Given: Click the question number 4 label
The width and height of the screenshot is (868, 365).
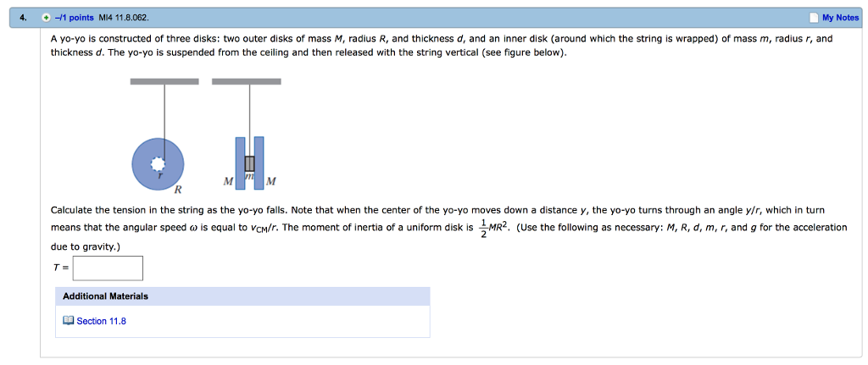Looking at the screenshot, I should tap(23, 18).
